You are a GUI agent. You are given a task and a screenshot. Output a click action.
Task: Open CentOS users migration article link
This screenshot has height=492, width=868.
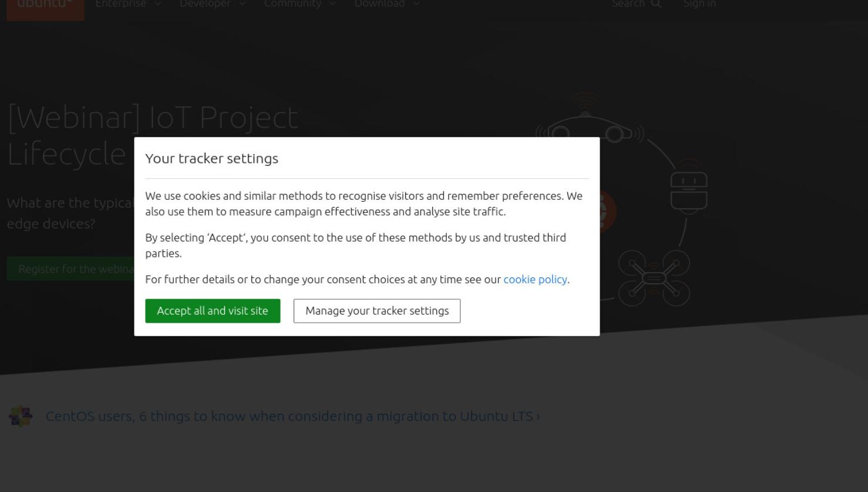pos(292,416)
